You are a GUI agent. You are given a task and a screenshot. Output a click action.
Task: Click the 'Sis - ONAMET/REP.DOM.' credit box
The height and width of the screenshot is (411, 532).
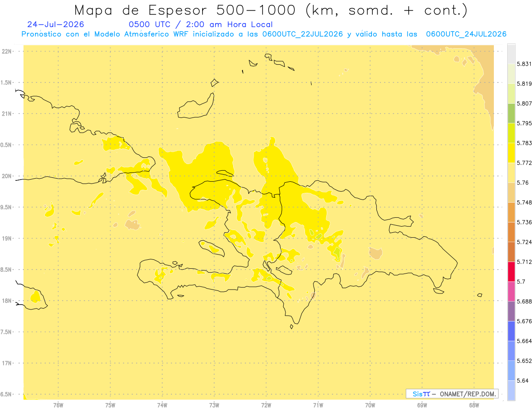[x=452, y=394]
